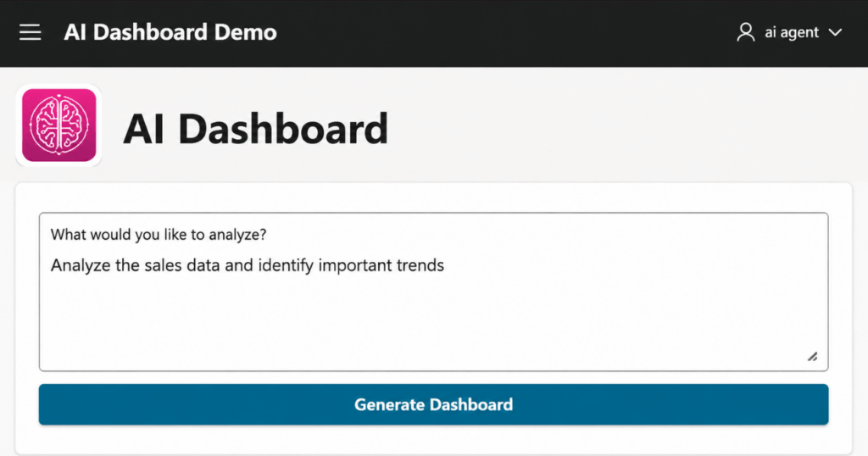Viewport: 868px width, 456px height.
Task: Click the text area resize grip
Action: [813, 356]
